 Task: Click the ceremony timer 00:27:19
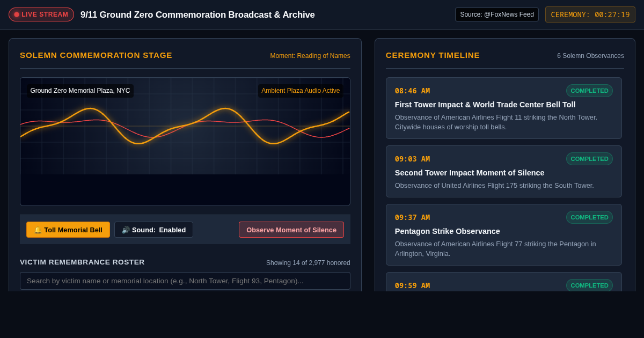[x=590, y=14]
